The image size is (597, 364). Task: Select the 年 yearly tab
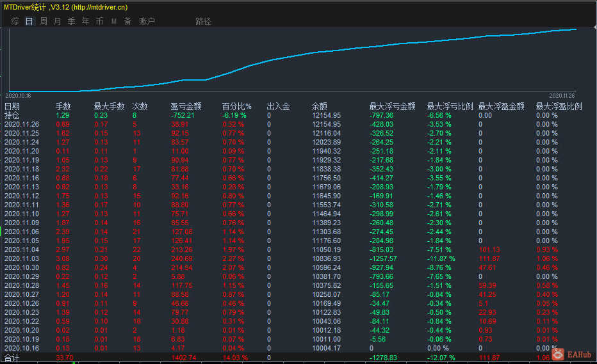[x=86, y=21]
